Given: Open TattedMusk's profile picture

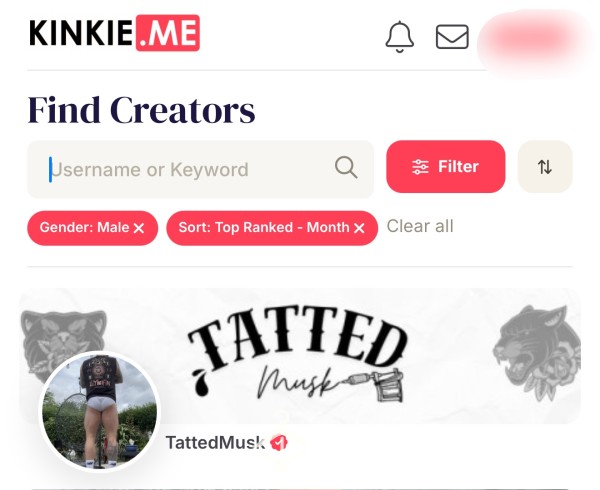Looking at the screenshot, I should click(99, 412).
